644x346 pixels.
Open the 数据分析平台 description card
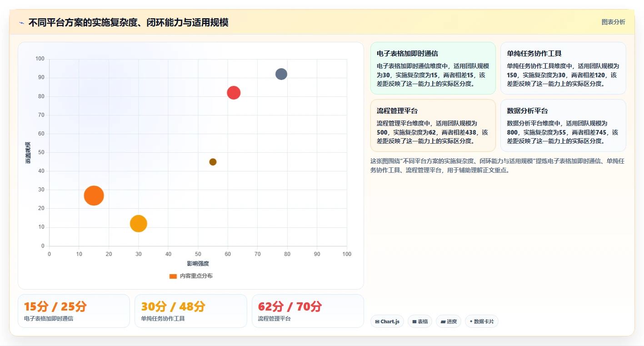pyautogui.click(x=563, y=125)
